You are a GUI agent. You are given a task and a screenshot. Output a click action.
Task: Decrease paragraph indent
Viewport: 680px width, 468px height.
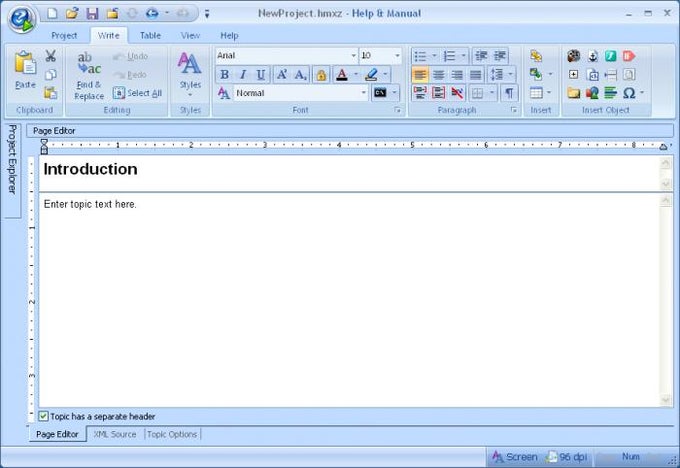click(481, 56)
